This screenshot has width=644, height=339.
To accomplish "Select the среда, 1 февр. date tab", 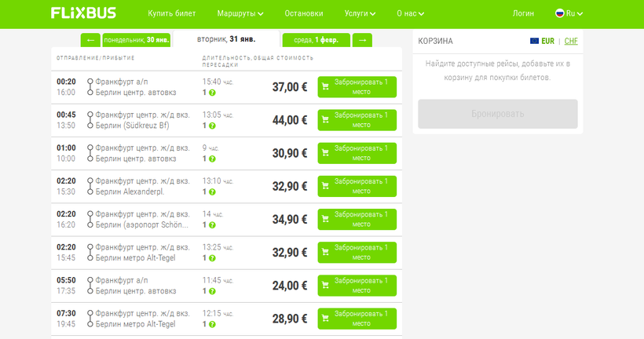I will click(316, 40).
